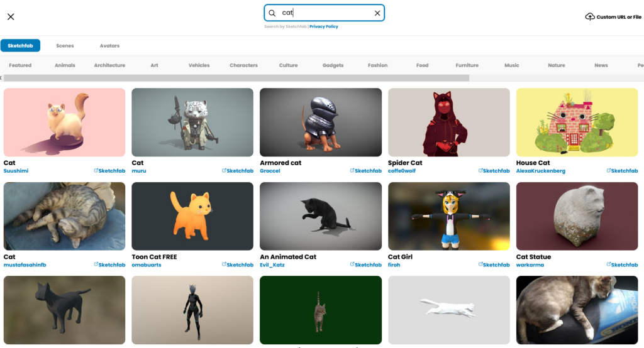
Task: Open Custom URL or File option
Action: pos(613,17)
